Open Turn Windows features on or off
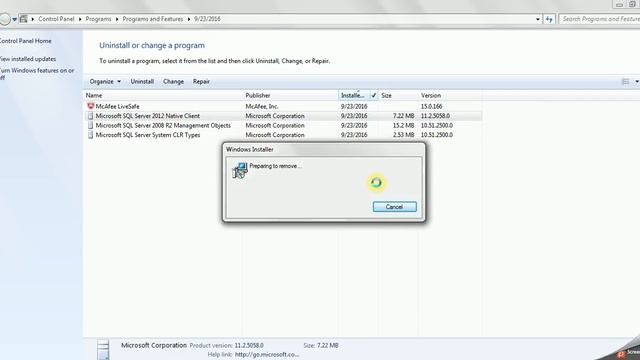This screenshot has height=360, width=640. click(x=37, y=74)
